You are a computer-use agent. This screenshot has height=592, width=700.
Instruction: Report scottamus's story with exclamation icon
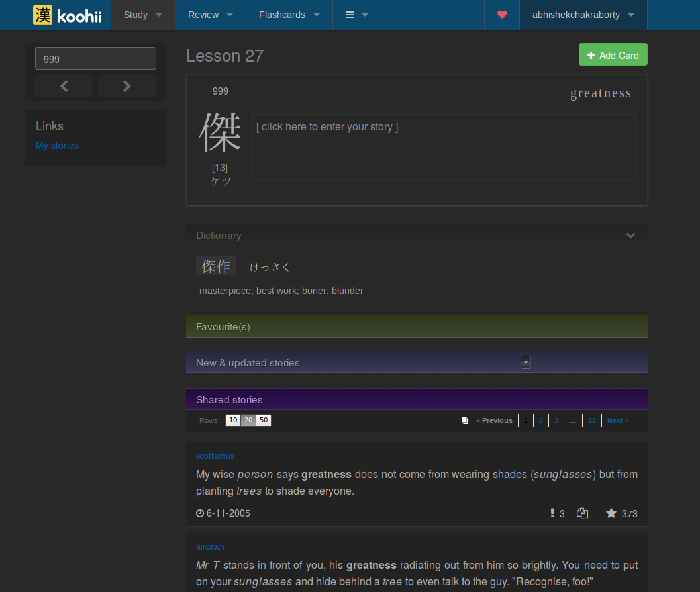point(552,513)
